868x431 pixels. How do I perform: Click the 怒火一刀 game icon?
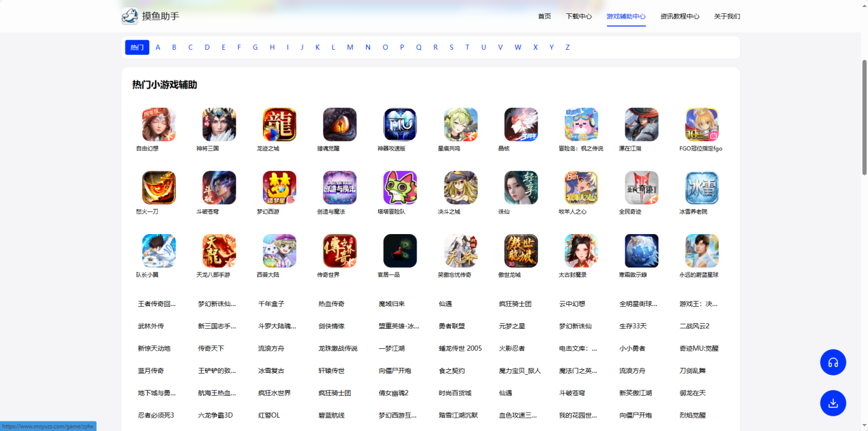click(159, 187)
